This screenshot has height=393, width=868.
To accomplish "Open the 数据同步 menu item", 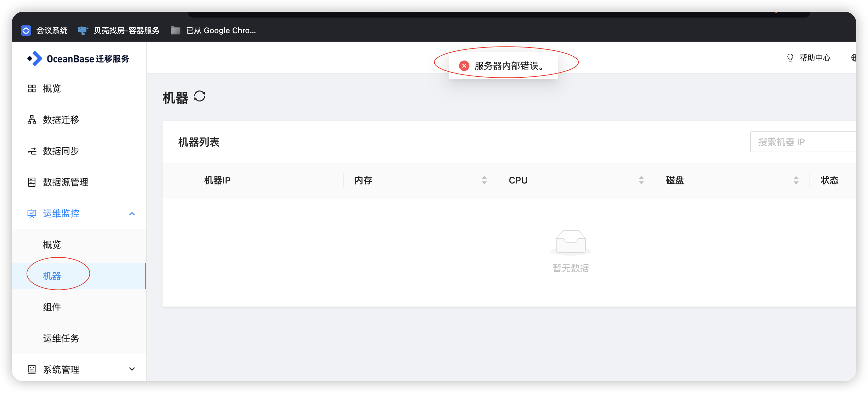I will tap(79, 151).
